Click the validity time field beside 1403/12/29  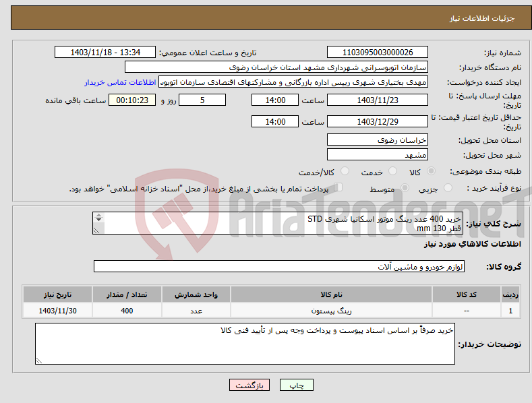(x=275, y=121)
